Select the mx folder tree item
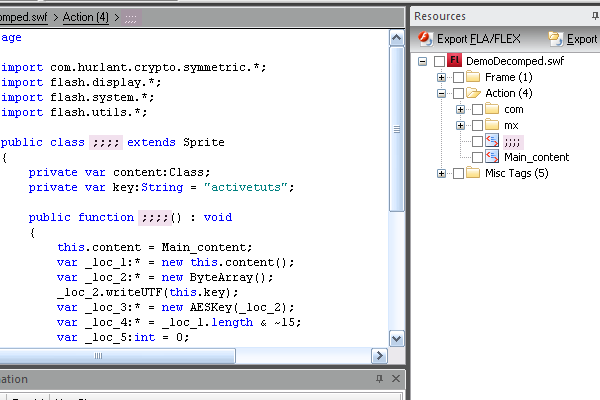Screen dimensions: 600x400 (x=511, y=125)
